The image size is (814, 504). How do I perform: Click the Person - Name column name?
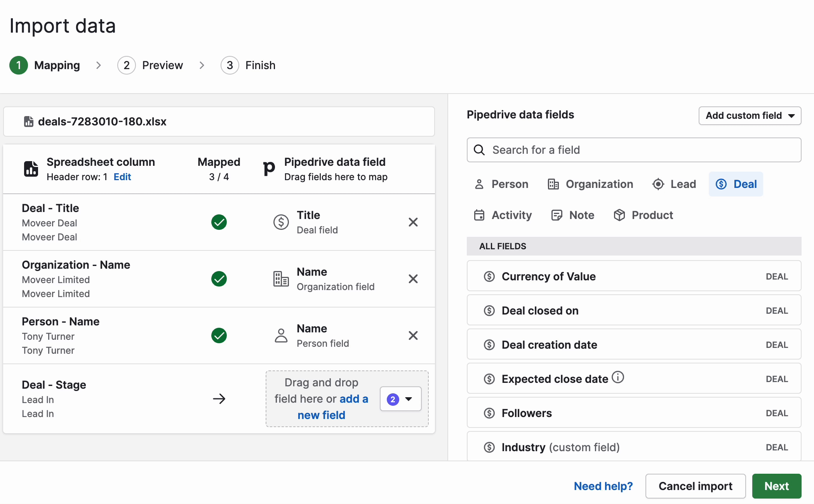tap(61, 322)
